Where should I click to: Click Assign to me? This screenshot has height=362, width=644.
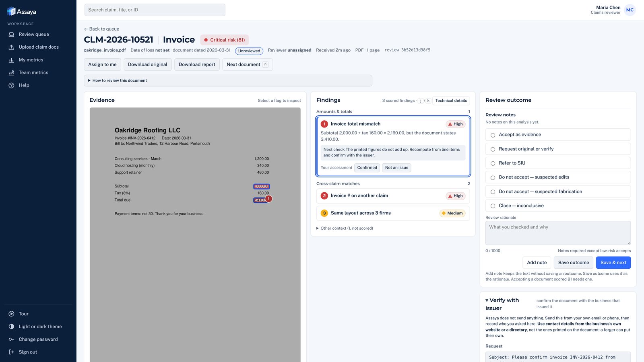(x=102, y=64)
